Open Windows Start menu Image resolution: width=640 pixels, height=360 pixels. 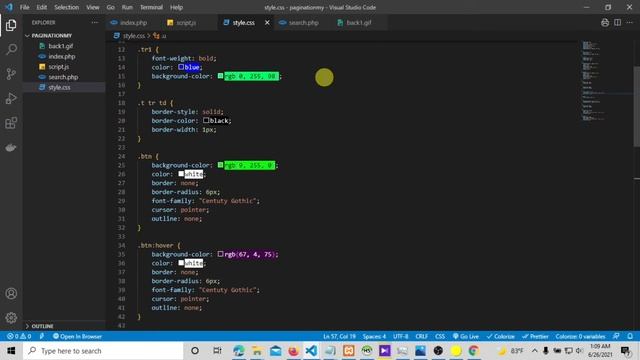pos(11,351)
